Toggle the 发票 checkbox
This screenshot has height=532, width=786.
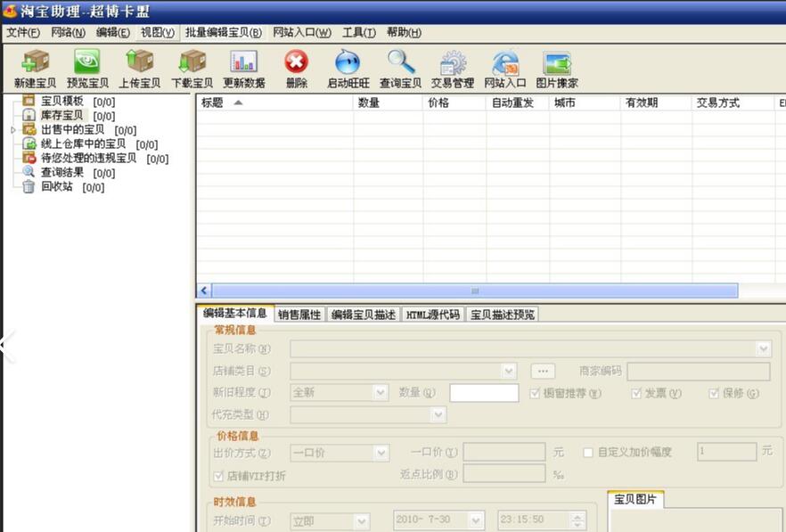coord(636,394)
